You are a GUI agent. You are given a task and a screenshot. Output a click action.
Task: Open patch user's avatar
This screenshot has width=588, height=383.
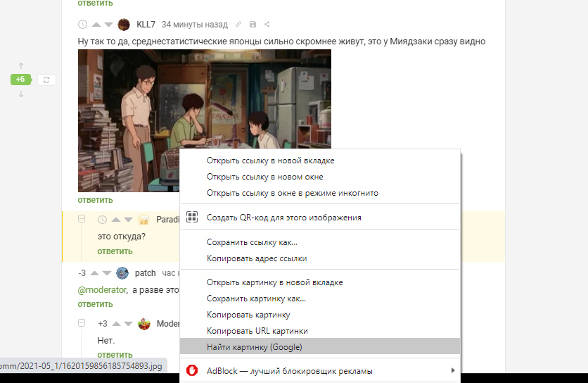[x=122, y=273]
